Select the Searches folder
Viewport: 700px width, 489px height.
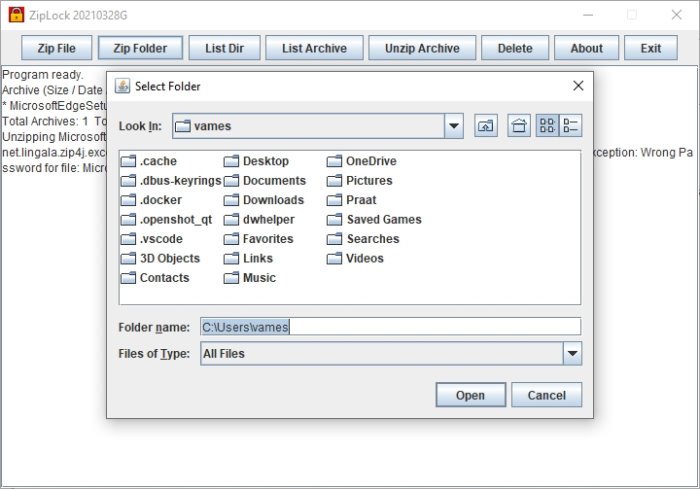click(363, 239)
